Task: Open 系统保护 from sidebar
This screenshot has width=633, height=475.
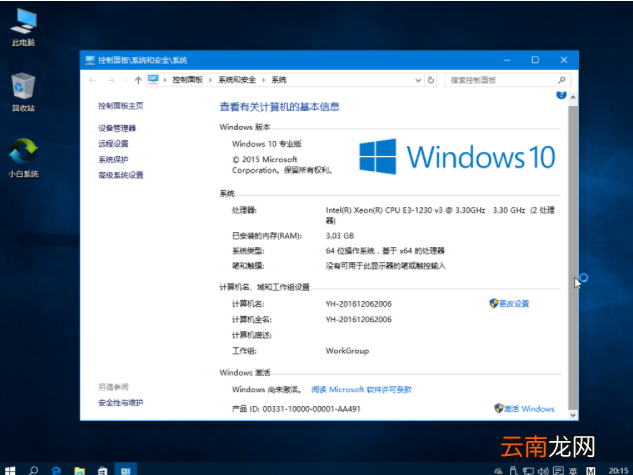Action: pyautogui.click(x=113, y=159)
